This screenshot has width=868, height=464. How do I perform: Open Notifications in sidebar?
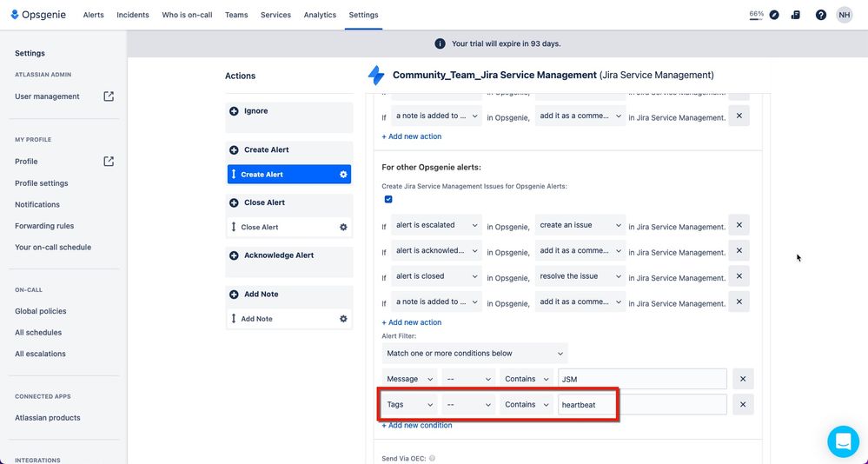click(x=37, y=204)
